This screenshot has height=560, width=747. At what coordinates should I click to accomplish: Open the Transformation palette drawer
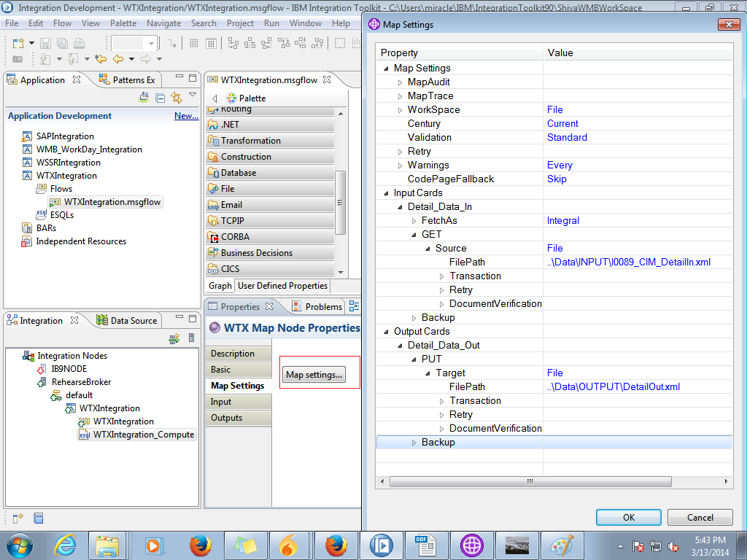270,141
